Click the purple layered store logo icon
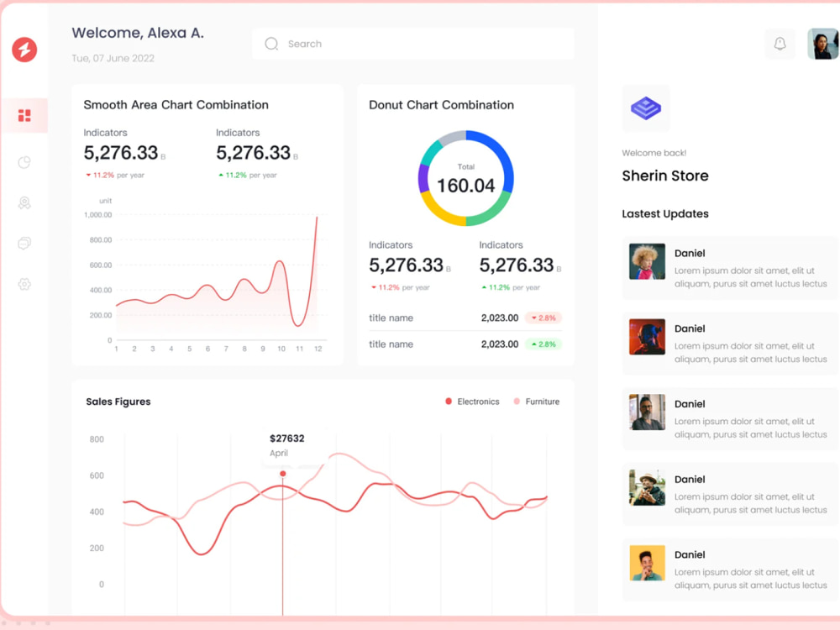840x630 pixels. pos(646,108)
